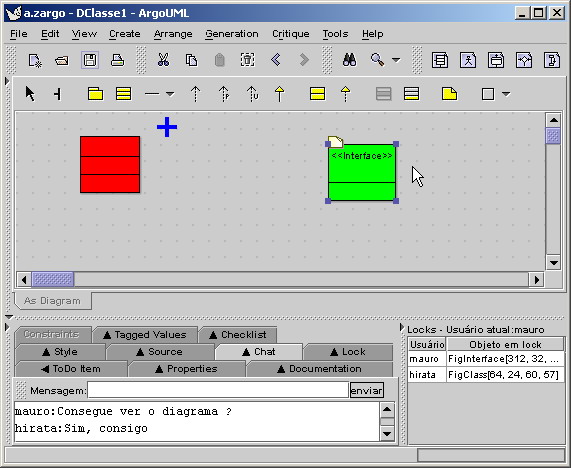
Task: Click the enviar button
Action: click(x=367, y=390)
